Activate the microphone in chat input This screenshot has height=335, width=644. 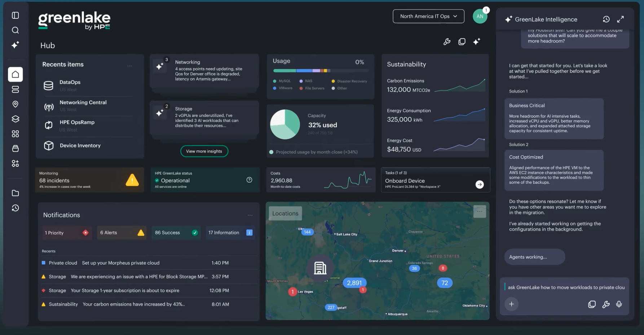click(619, 304)
